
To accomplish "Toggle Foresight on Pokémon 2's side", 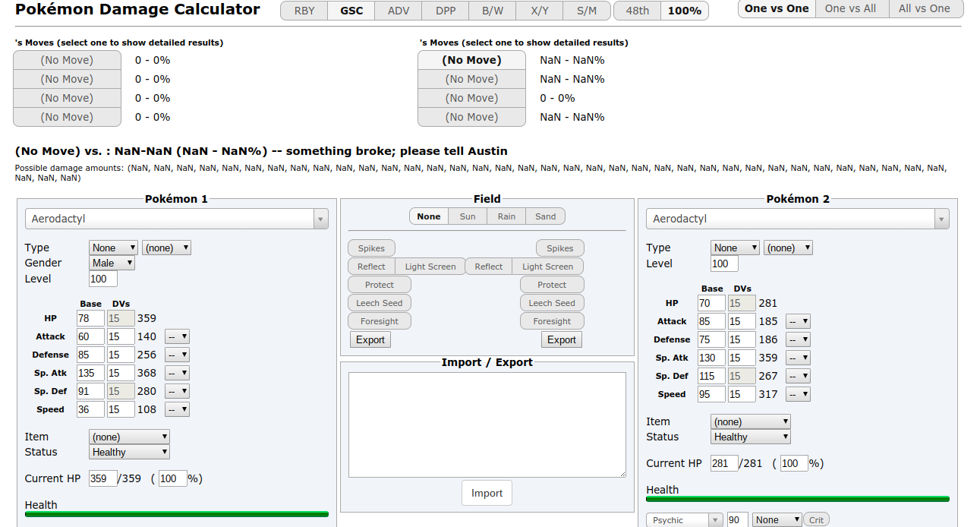I will (552, 321).
